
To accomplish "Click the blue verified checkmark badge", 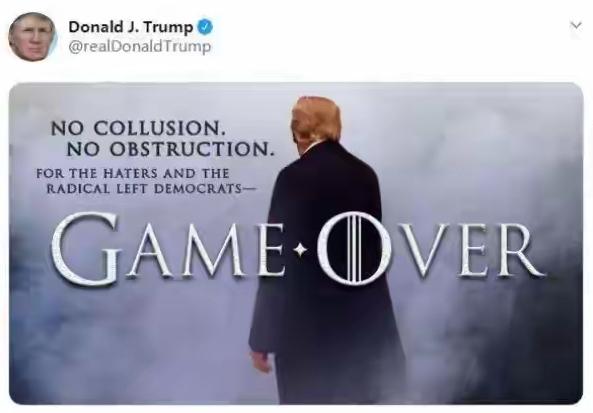I will tap(205, 27).
